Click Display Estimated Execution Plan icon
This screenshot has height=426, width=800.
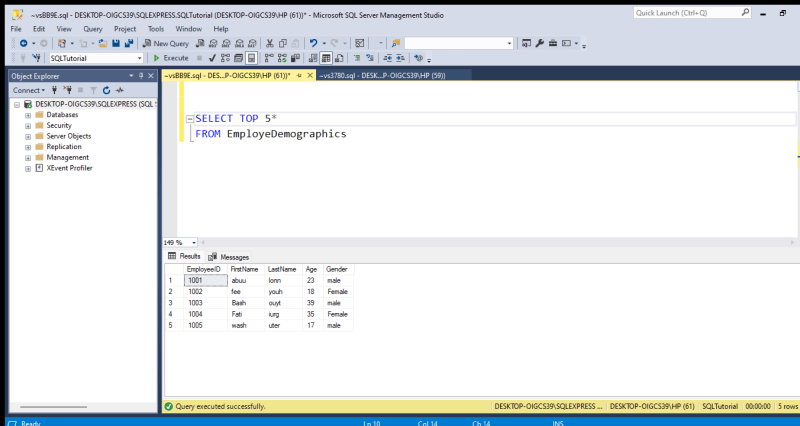click(x=225, y=58)
